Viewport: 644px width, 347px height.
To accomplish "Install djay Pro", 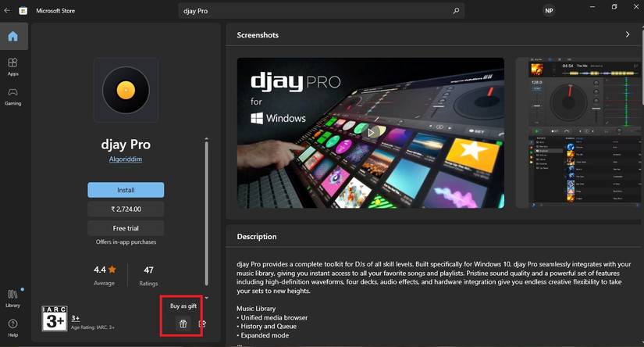I will coord(126,190).
